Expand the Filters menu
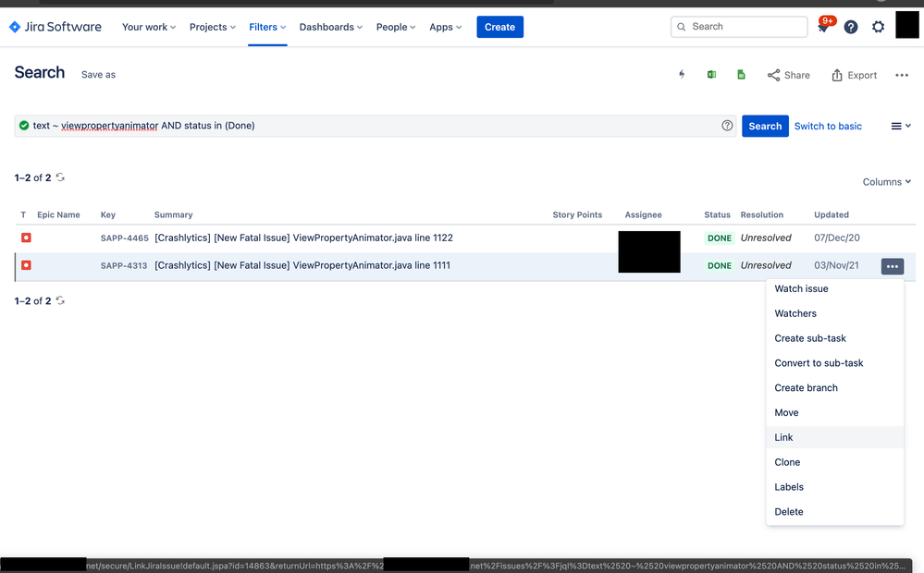The image size is (924, 573). 267,27
